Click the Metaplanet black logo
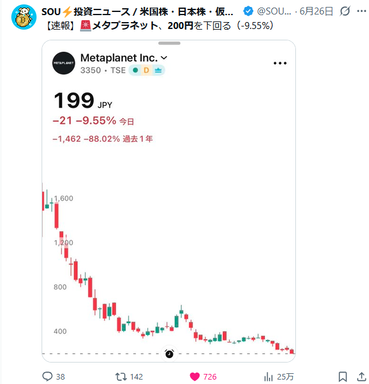Screen dimensions: 369x384 [x=64, y=63]
